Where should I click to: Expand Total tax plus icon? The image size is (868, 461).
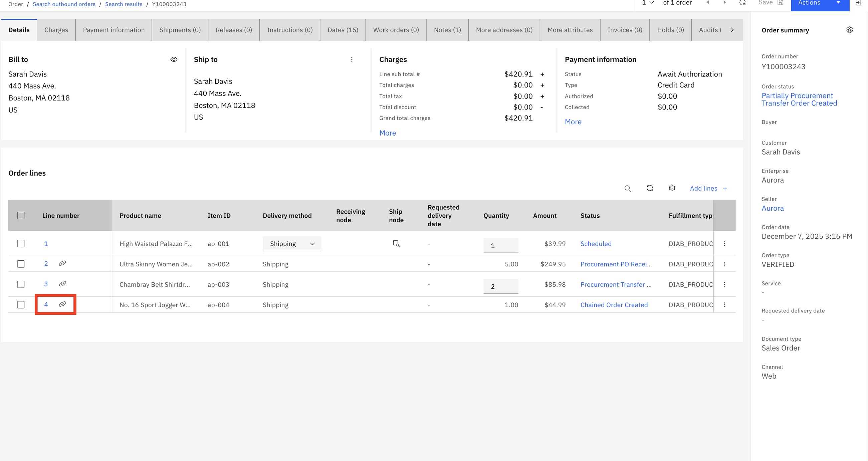tap(542, 96)
